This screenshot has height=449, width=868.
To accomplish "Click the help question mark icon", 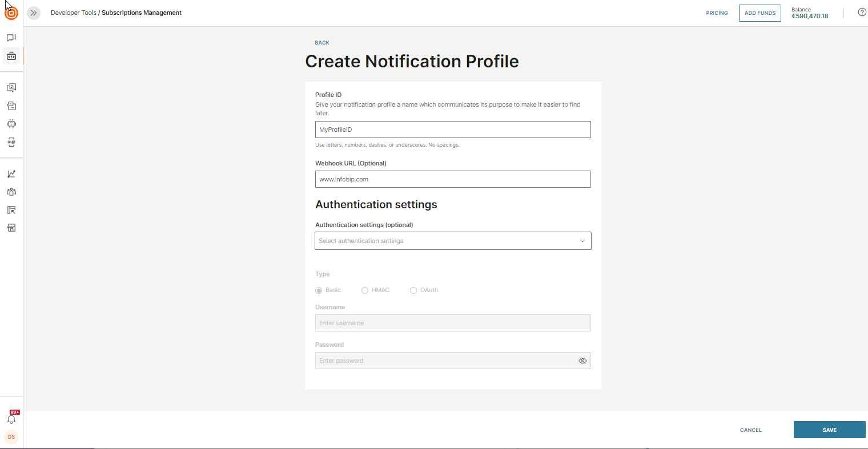I will tap(862, 11).
